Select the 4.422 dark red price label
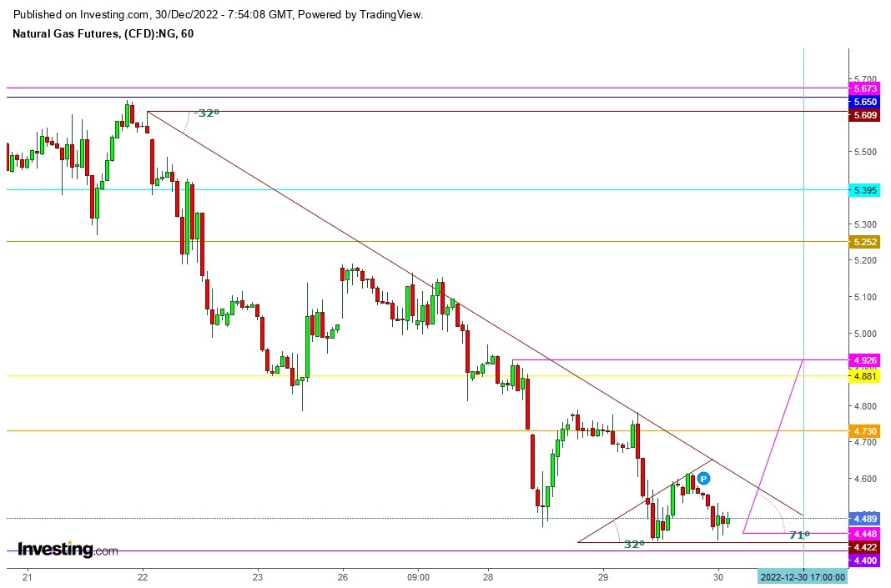Viewport: 891px width, 588px height. (x=864, y=548)
